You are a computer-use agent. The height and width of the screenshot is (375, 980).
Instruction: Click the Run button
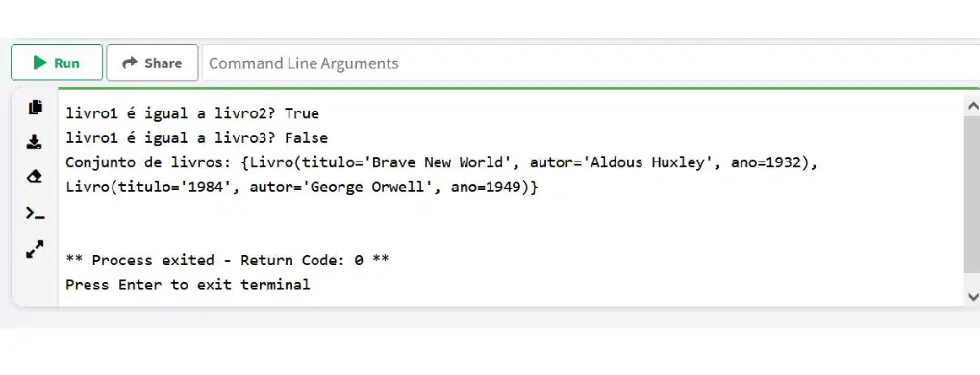(57, 62)
